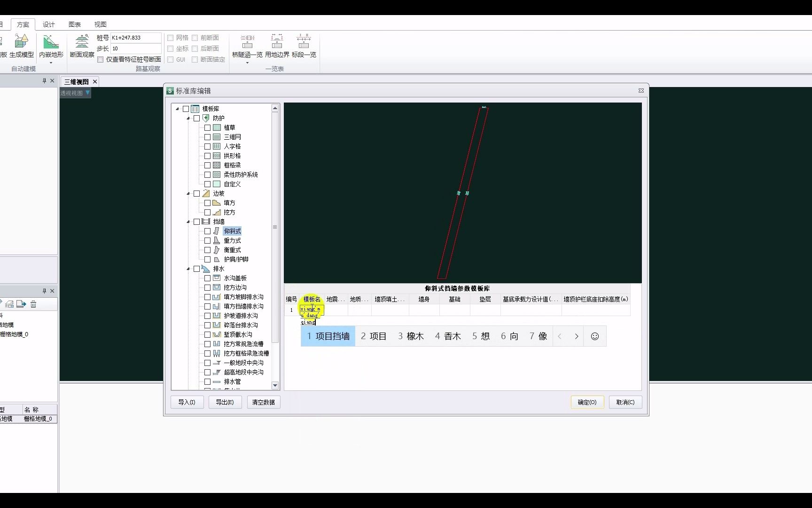
Task: Tick the 填方坡脚排水沟 checkbox
Action: 207,297
